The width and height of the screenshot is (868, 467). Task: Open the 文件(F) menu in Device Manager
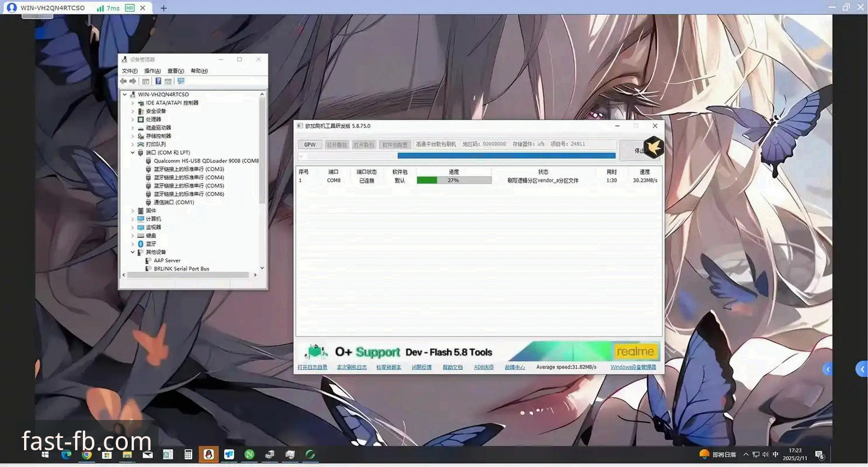129,71
